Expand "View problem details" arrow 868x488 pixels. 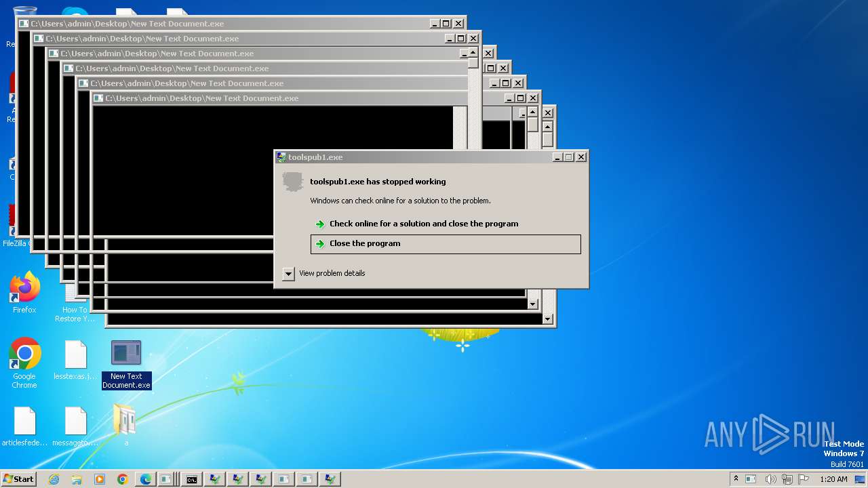[x=288, y=274]
